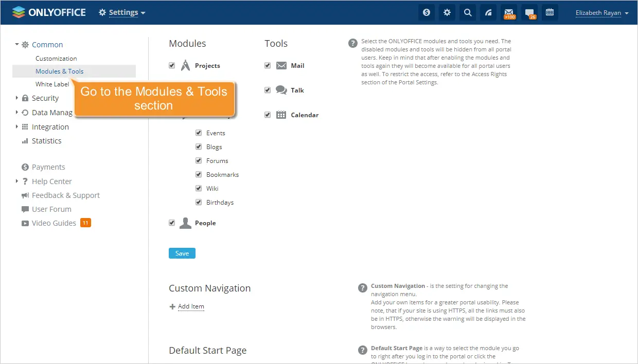Uncheck the Events checkbox

click(x=199, y=133)
